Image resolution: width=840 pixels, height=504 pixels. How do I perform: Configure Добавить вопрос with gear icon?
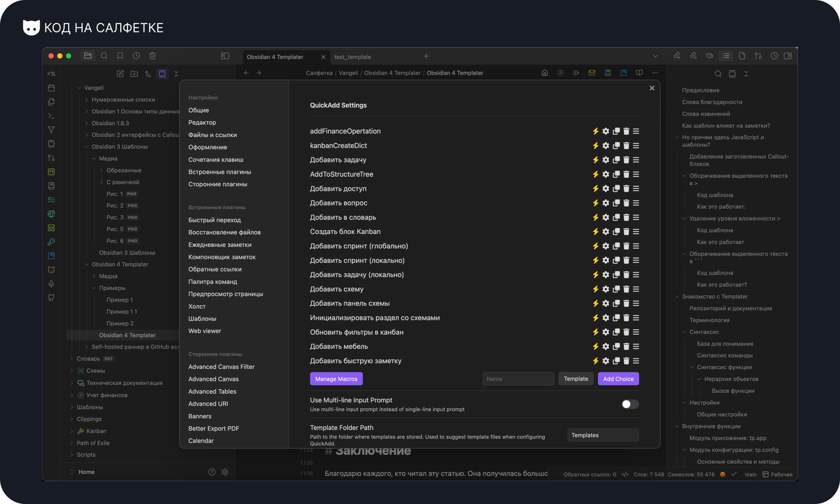606,203
